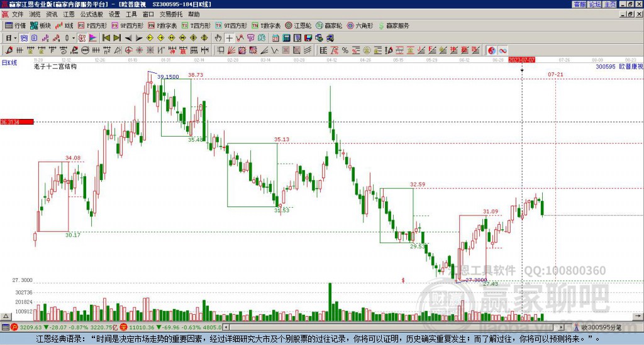Select the 2023-07-07 date marker
The height and width of the screenshot is (345, 644).
click(521, 60)
